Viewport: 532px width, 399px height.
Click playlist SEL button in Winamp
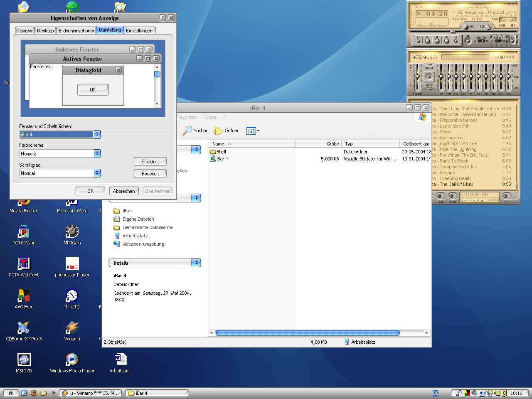pos(440,196)
